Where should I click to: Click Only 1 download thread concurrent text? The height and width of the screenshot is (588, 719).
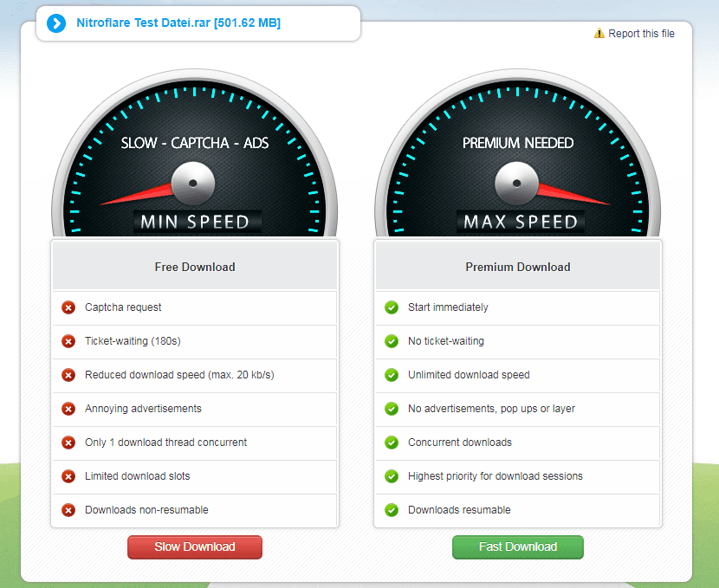(165, 443)
